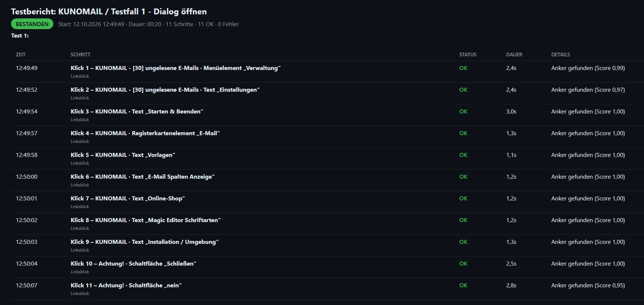Viewport: 644px width, 305px height.
Task: Click step "Klick 7" Text „Online-Shop“
Action: [x=128, y=199]
